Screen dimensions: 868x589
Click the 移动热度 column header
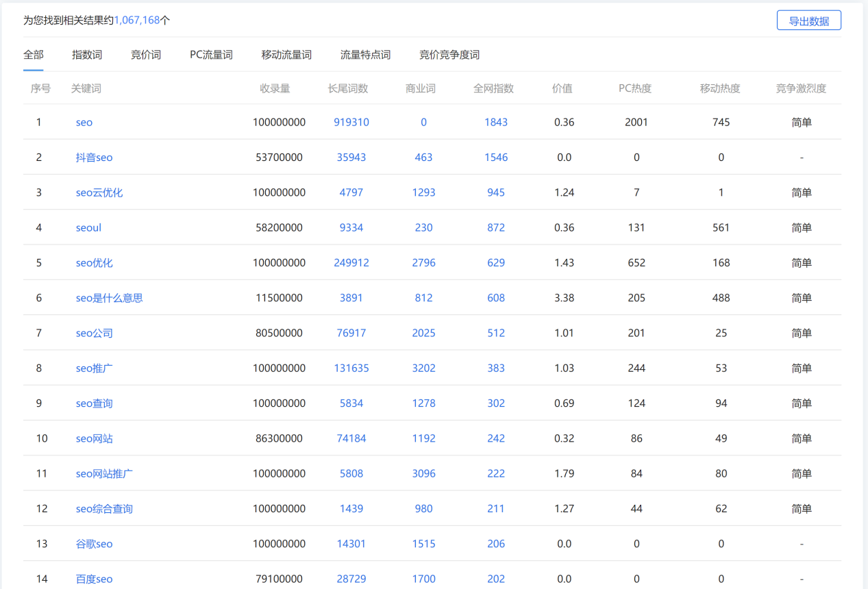pyautogui.click(x=720, y=88)
